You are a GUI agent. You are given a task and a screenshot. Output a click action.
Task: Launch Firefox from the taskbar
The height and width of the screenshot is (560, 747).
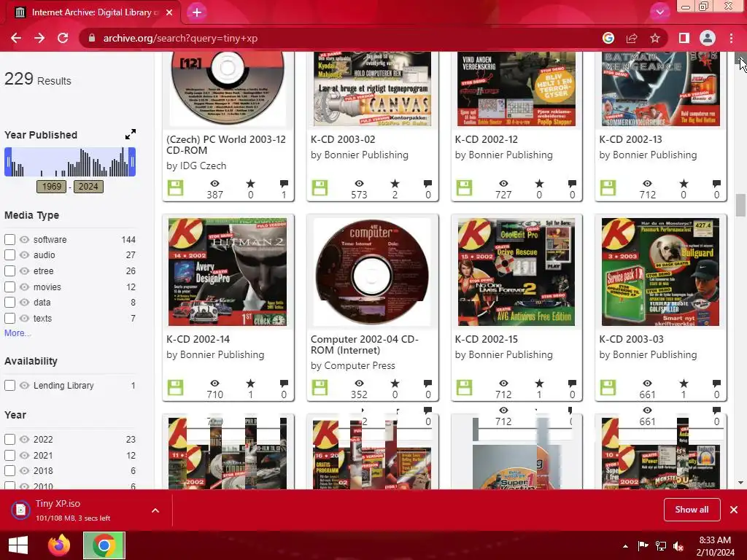tap(59, 545)
